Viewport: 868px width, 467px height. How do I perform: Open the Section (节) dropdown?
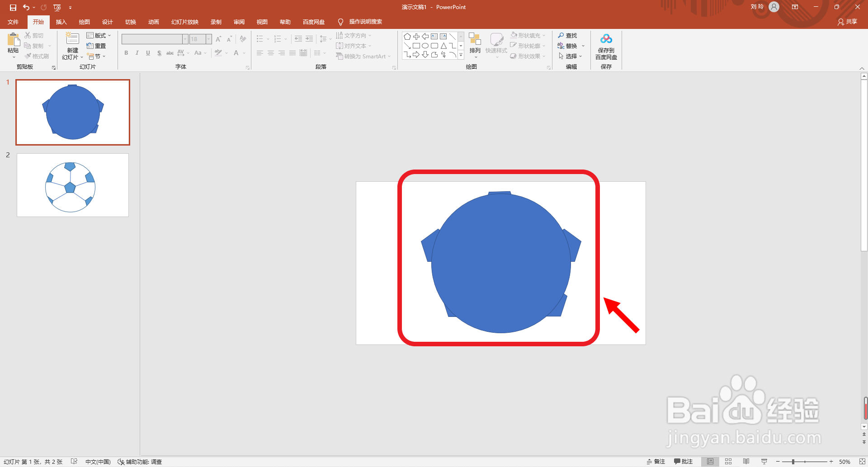coord(96,56)
